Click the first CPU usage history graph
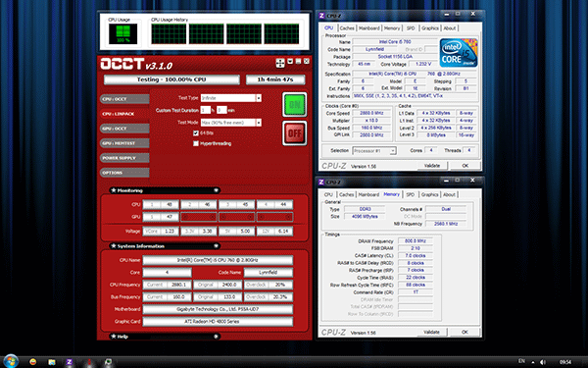 coord(169,33)
